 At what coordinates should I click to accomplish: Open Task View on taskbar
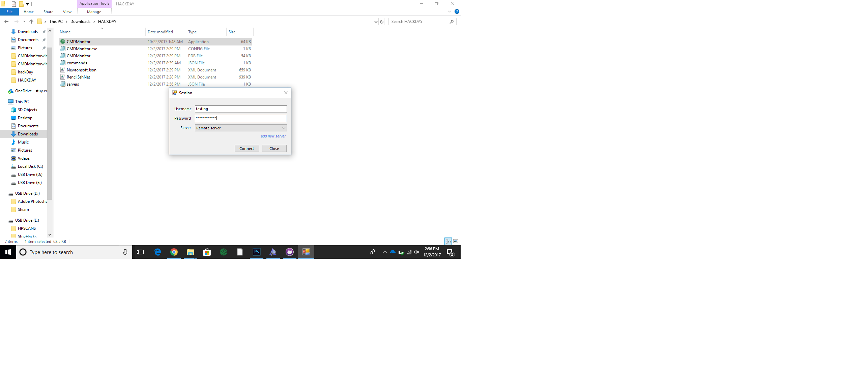(140, 252)
